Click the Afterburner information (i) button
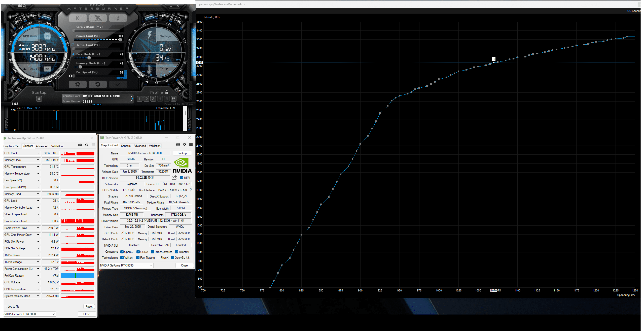The height and width of the screenshot is (332, 644). pos(118,18)
